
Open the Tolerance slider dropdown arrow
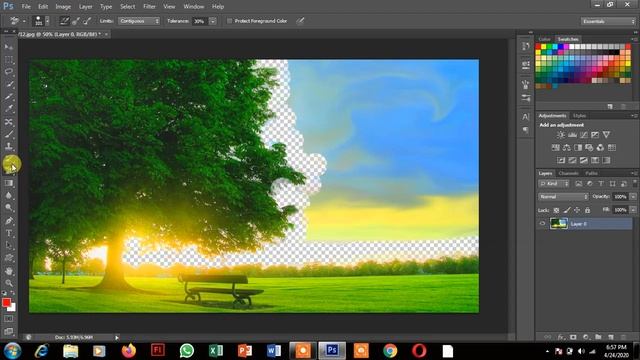[x=213, y=21]
